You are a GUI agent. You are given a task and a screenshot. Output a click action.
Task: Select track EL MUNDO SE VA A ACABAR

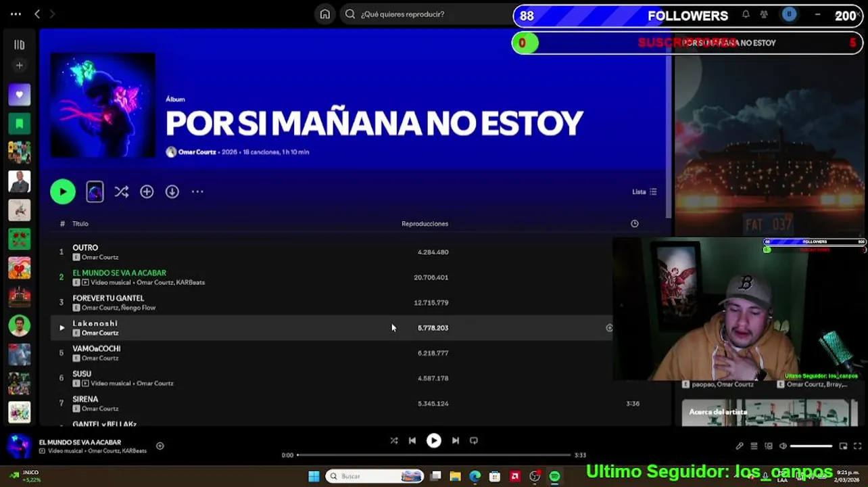[x=119, y=273]
